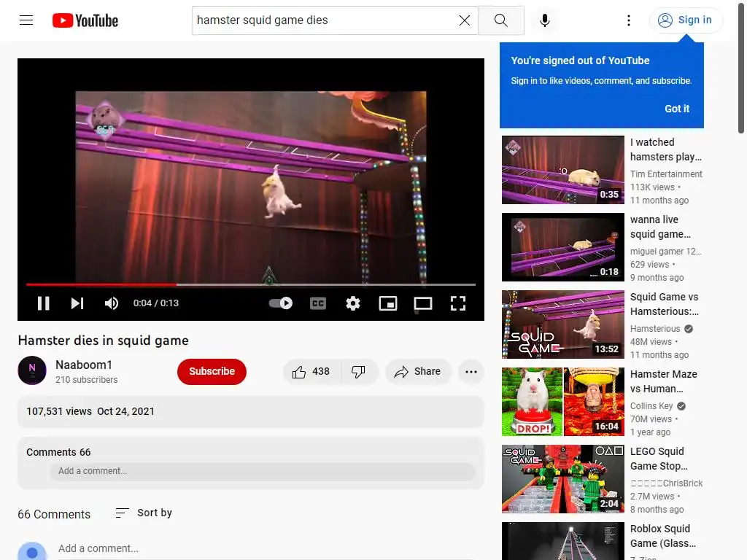The width and height of the screenshot is (747, 560).
Task: Open the Sort by comments menu
Action: coord(144,513)
